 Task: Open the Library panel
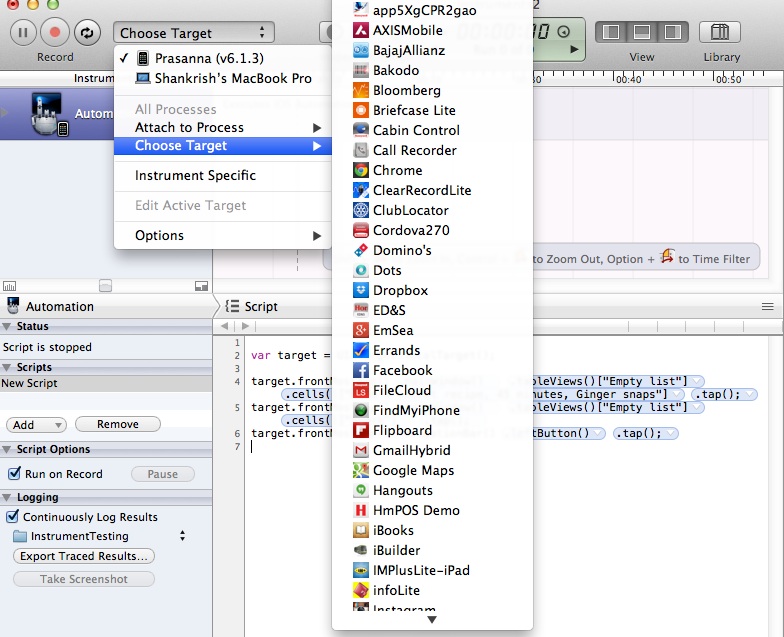[x=720, y=32]
